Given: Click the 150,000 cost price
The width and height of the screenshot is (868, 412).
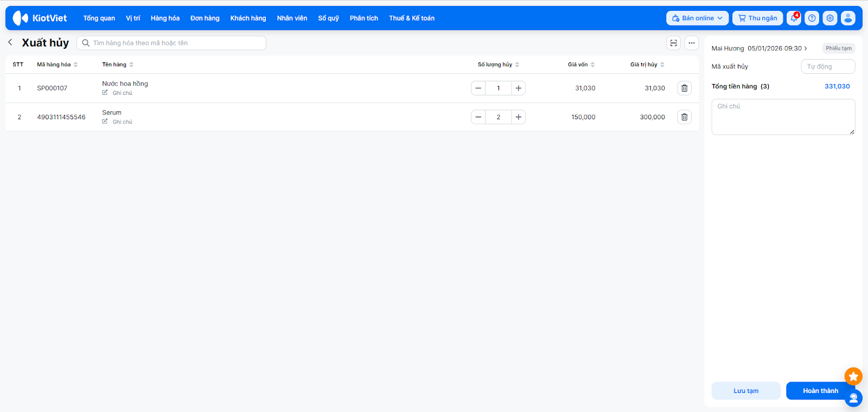Looking at the screenshot, I should coord(583,117).
